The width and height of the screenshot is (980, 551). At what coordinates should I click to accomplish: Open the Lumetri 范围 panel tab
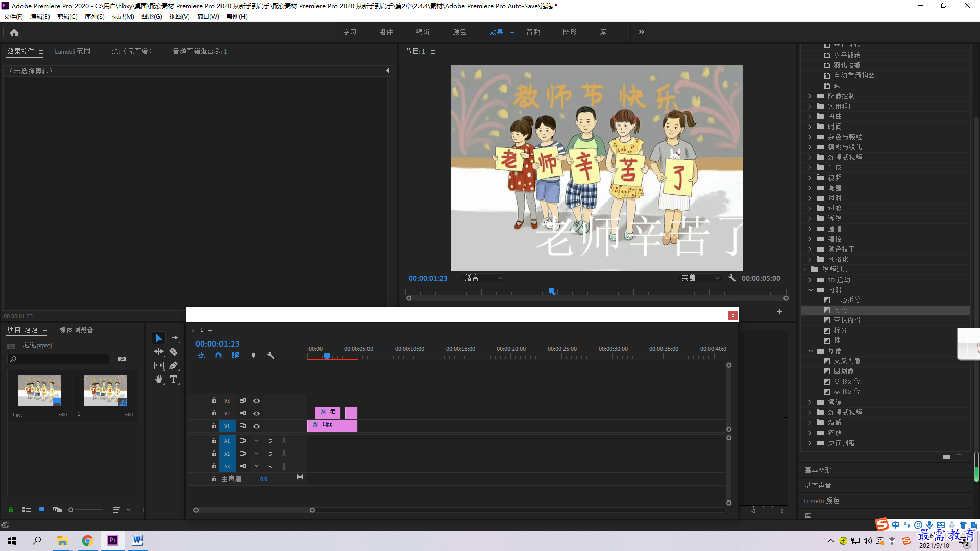pyautogui.click(x=72, y=52)
